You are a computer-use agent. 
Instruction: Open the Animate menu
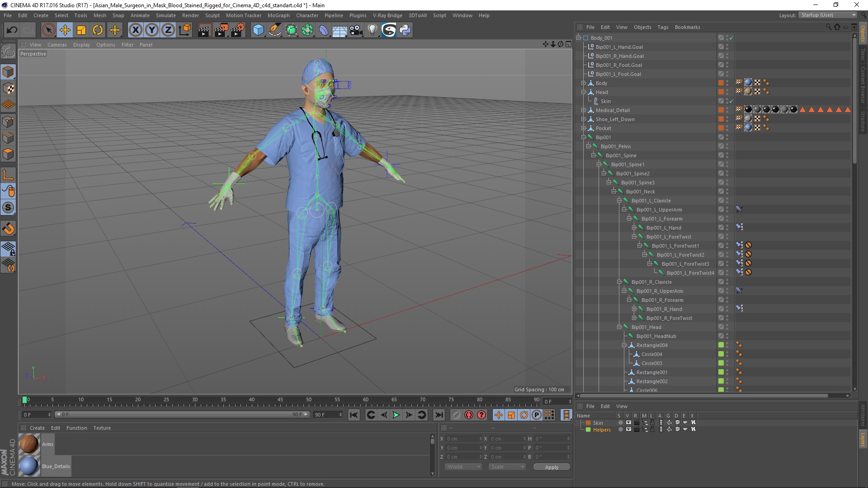[x=140, y=15]
